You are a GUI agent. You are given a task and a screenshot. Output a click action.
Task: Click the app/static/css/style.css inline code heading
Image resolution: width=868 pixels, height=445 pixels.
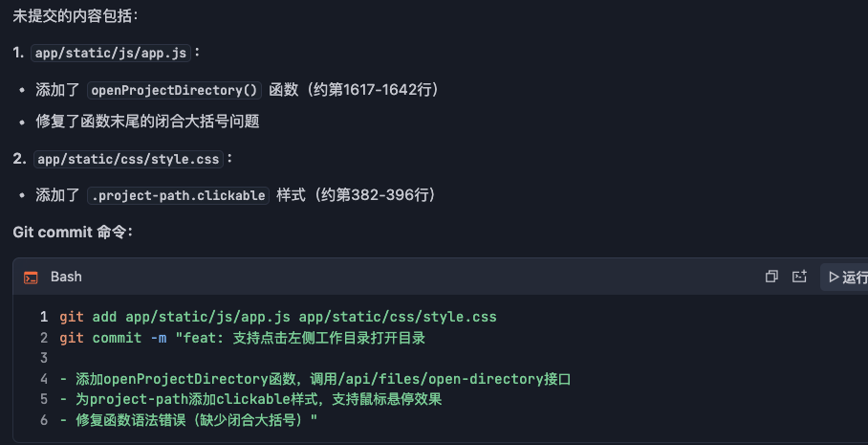127,159
